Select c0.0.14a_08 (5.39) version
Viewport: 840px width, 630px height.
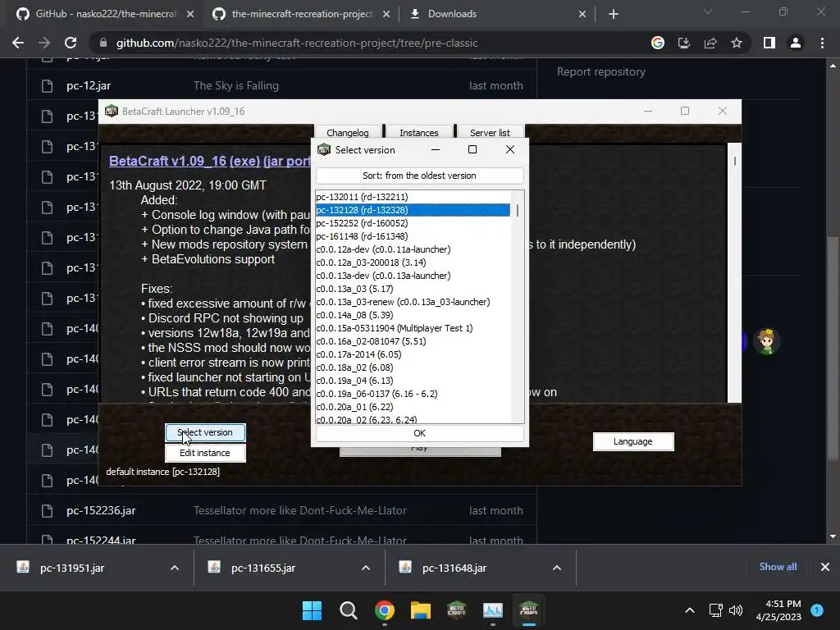coord(413,315)
